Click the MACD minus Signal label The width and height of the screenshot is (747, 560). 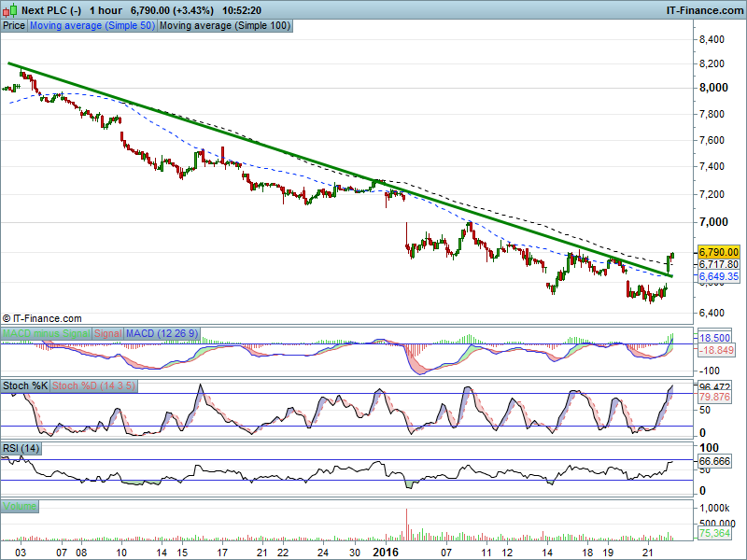46,333
